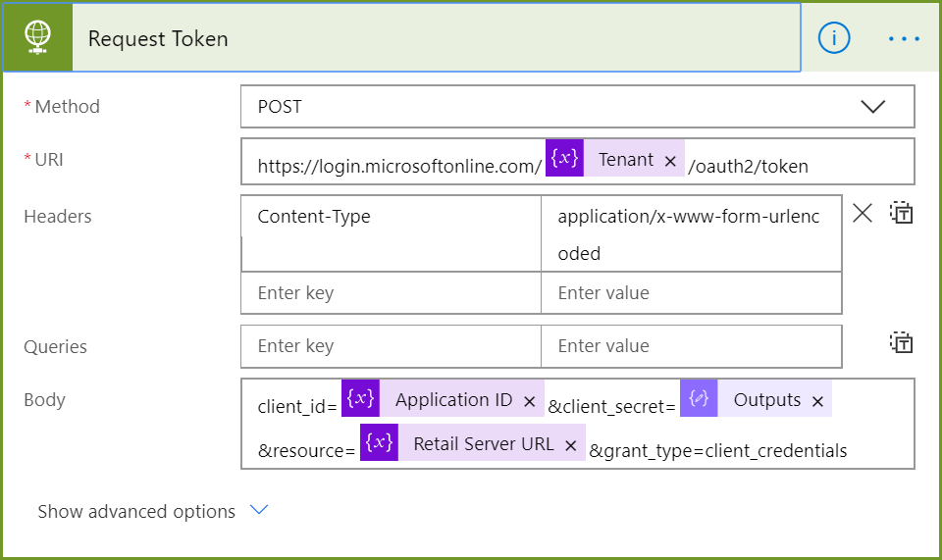
Task: Remove the Retail Server URL token
Action: pos(571,445)
